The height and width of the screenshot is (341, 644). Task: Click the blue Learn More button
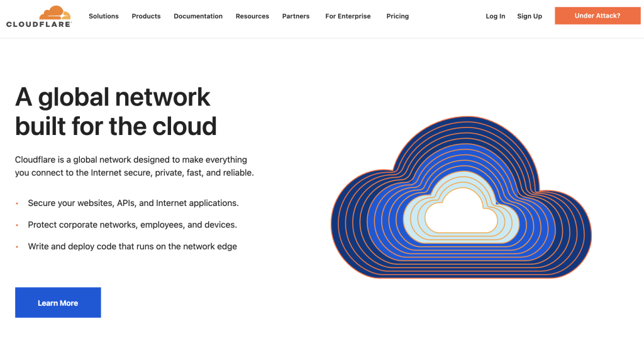(58, 303)
